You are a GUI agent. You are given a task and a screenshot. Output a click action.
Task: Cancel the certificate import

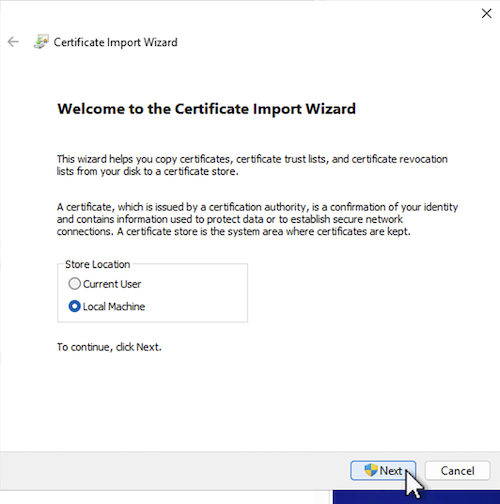457,471
